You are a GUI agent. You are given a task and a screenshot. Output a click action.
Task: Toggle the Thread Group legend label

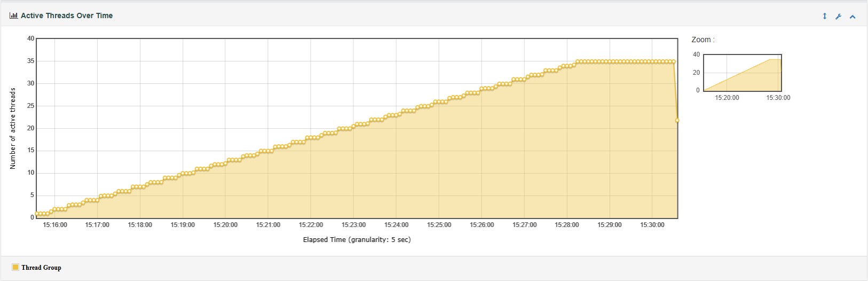point(41,268)
